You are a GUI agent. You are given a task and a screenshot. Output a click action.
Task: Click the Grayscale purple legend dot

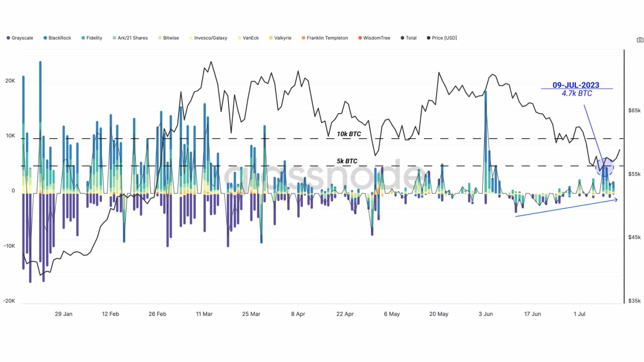[8, 38]
